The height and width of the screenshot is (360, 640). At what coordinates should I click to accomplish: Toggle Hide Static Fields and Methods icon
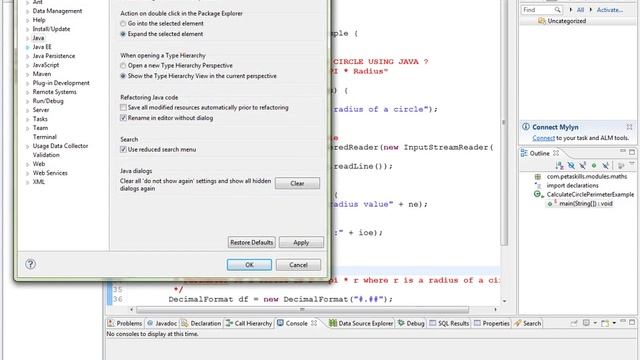(x=582, y=165)
